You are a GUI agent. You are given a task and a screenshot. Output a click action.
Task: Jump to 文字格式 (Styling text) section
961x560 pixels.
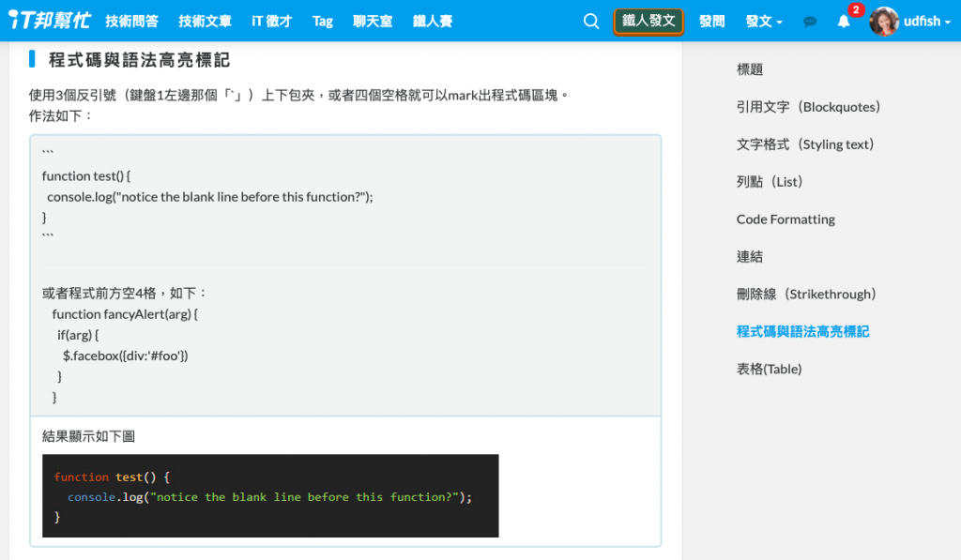(x=805, y=144)
